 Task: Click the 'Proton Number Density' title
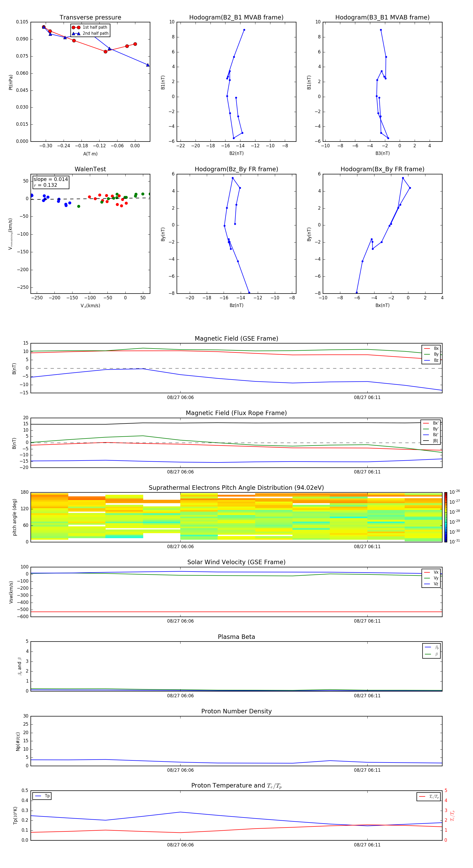click(x=236, y=711)
